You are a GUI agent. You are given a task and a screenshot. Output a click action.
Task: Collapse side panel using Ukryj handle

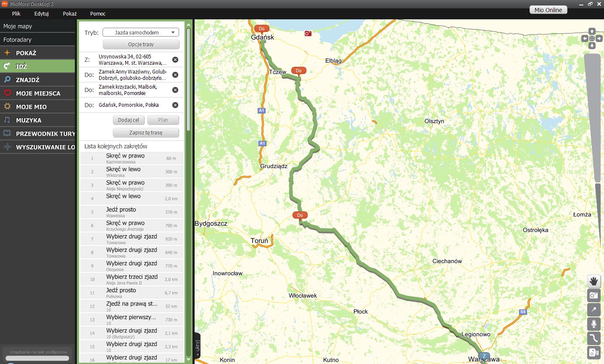(x=197, y=346)
